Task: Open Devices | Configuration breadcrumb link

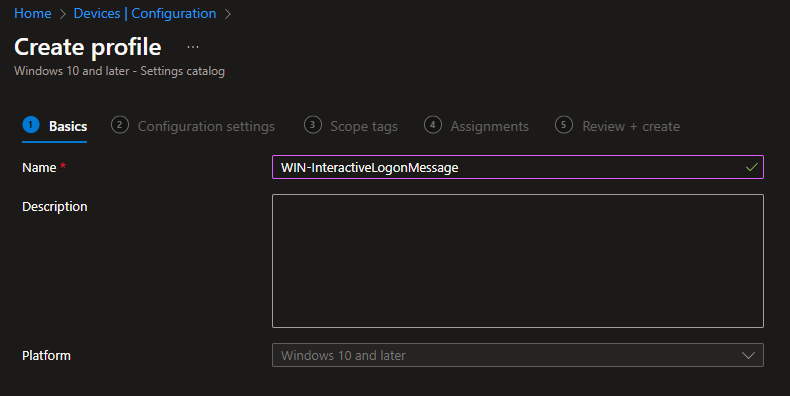Action: coord(145,14)
